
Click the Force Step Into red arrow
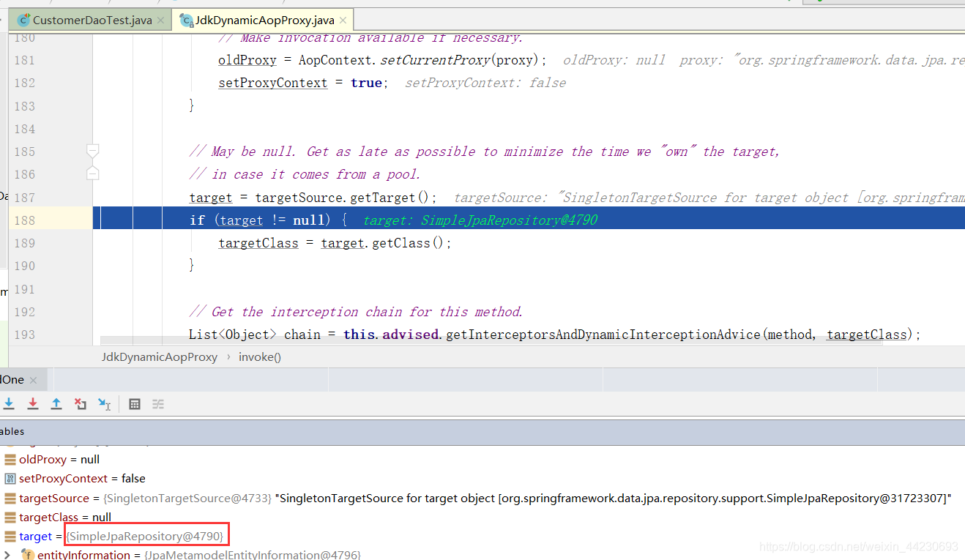click(33, 404)
